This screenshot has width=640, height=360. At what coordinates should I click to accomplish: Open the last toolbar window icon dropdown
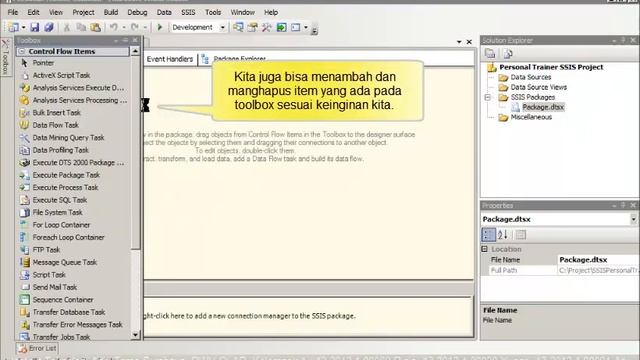306,28
